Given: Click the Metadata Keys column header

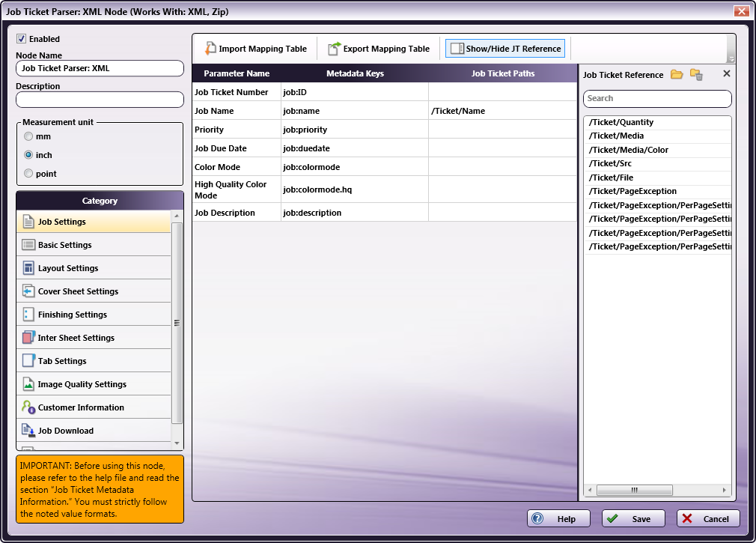Looking at the screenshot, I should click(x=355, y=73).
